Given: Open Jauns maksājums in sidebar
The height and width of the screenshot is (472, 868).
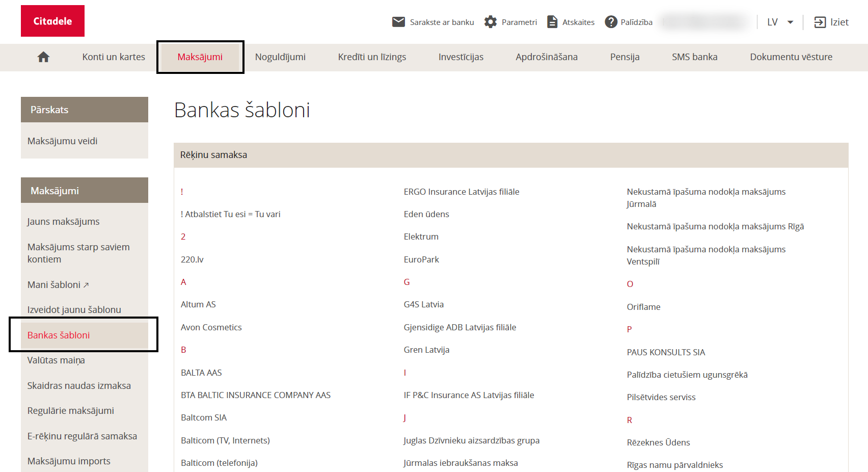Looking at the screenshot, I should [63, 222].
